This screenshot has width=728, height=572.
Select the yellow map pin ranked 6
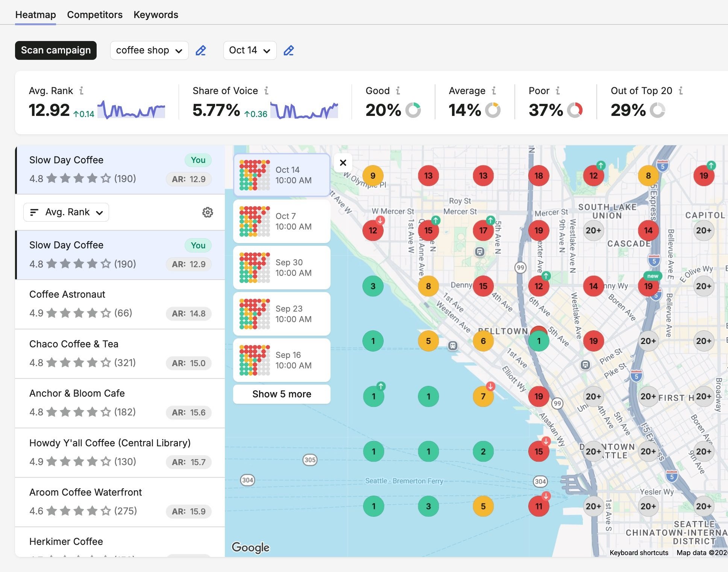(483, 341)
